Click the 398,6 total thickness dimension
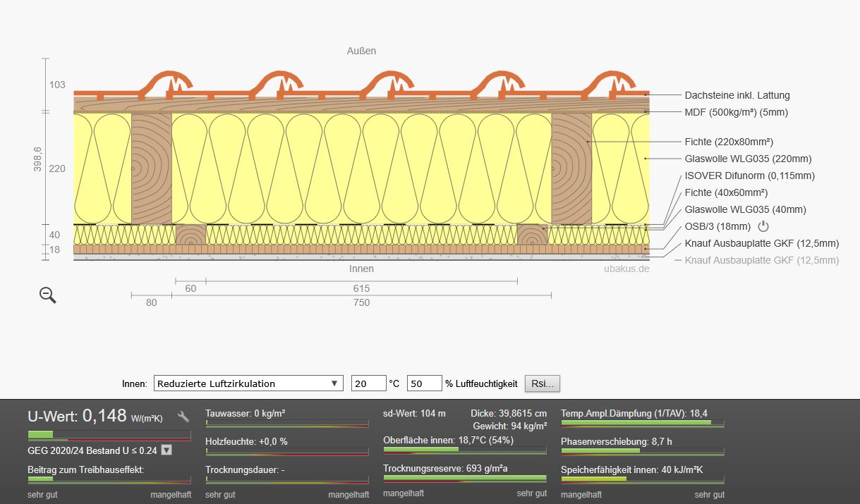Screen dimensions: 860x504 [x=37, y=159]
